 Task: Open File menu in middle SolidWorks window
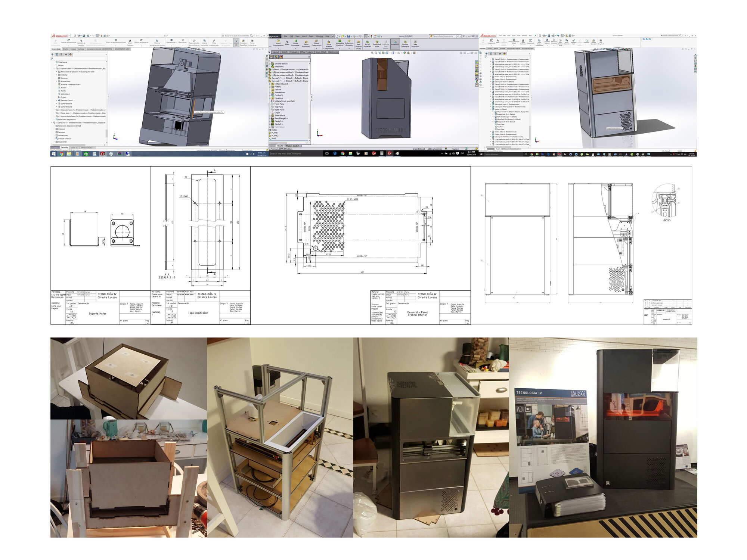click(285, 36)
